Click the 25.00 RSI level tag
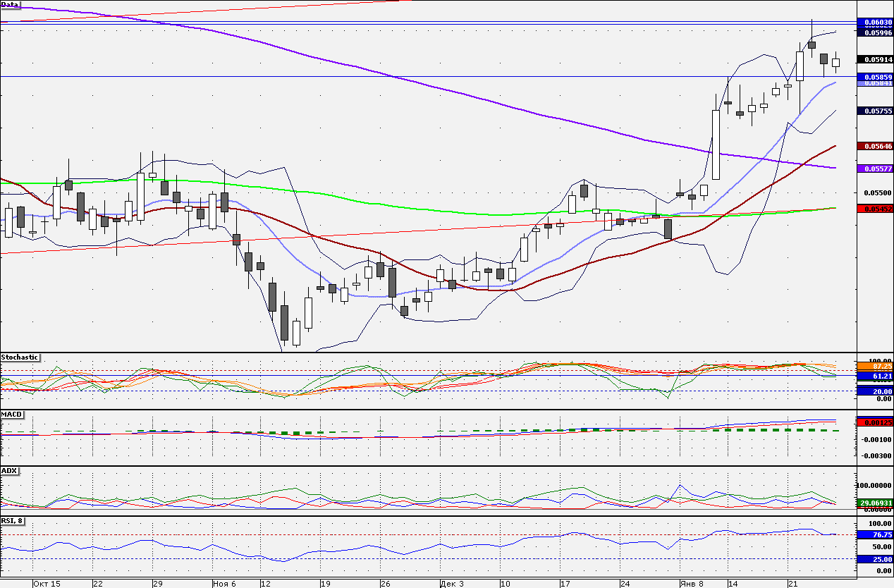 (874, 559)
